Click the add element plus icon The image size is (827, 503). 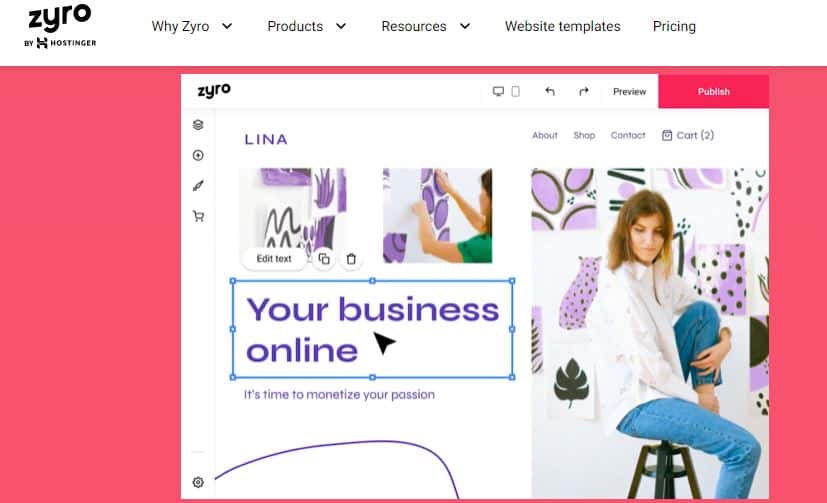pyautogui.click(x=198, y=155)
